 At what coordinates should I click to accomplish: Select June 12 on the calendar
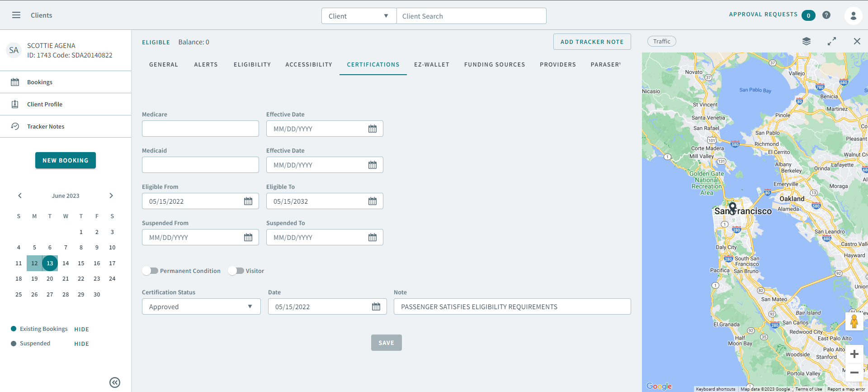pyautogui.click(x=34, y=263)
